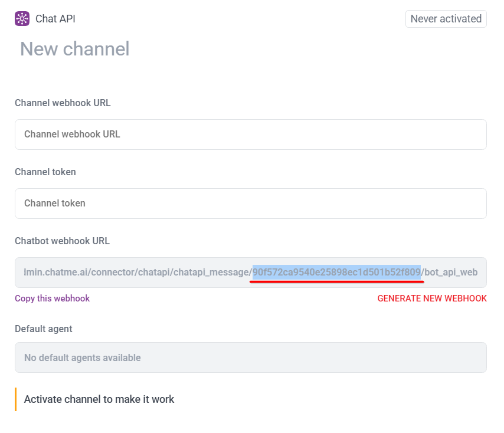Click the highlighted hash in the webhook URL
The height and width of the screenshot is (433, 504).
pos(336,272)
